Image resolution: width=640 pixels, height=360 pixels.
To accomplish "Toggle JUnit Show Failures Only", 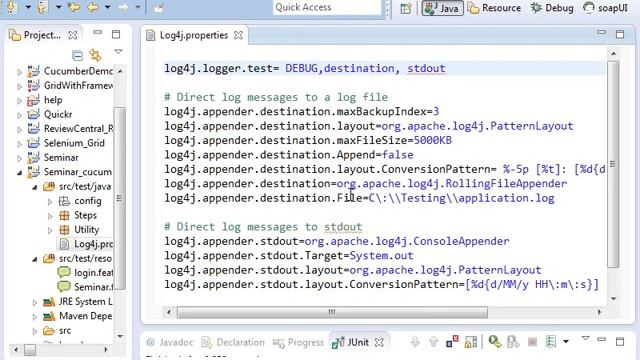I will coord(452,342).
